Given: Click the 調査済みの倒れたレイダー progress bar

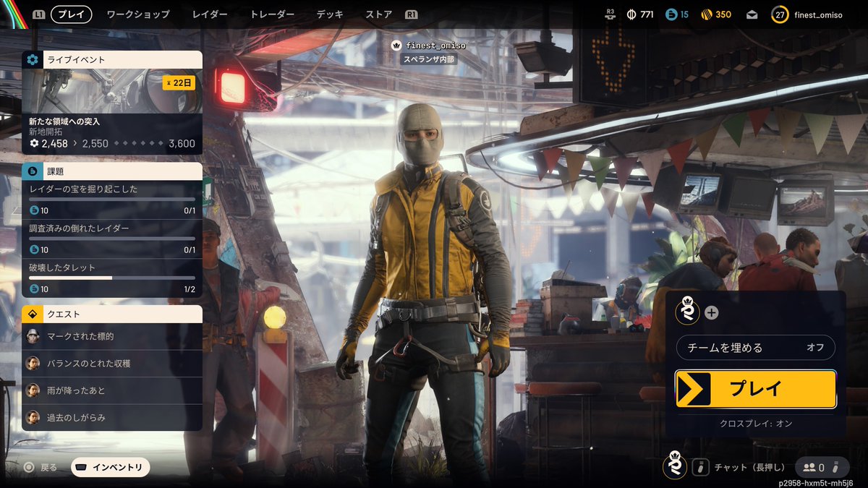Looking at the screenshot, I should point(112,238).
